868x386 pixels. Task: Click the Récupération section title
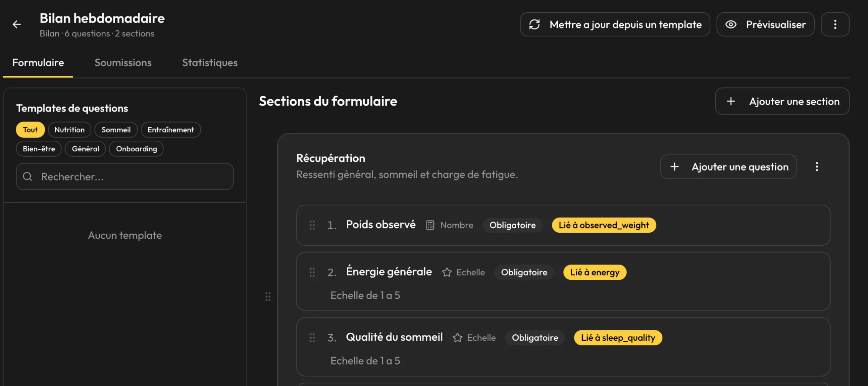(x=331, y=158)
